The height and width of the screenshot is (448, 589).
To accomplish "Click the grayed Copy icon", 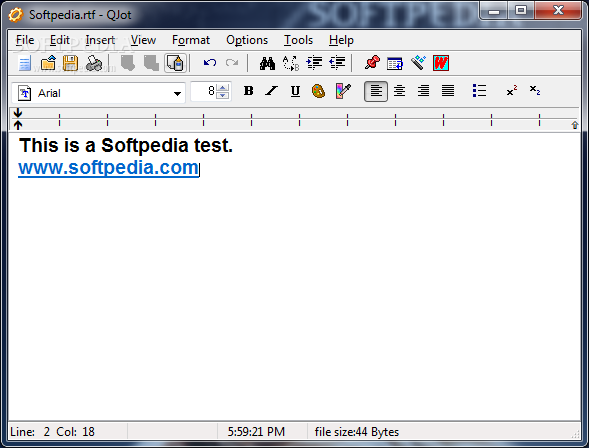I will [x=151, y=63].
